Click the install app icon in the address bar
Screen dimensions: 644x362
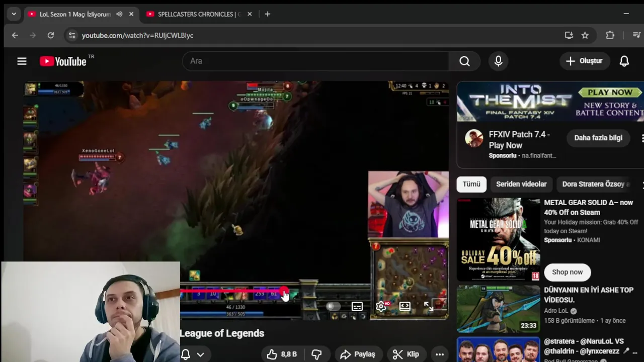[569, 35]
